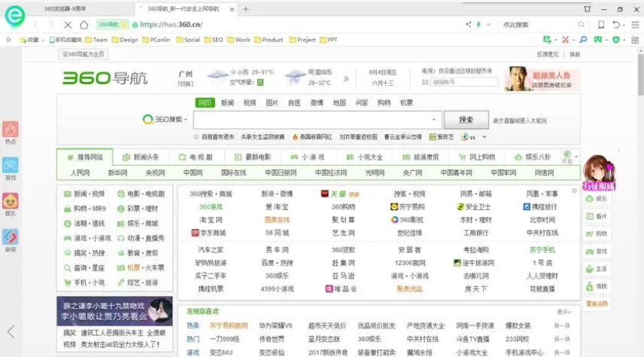
Task: Click the page vertical scrollbar
Action: (x=640, y=74)
